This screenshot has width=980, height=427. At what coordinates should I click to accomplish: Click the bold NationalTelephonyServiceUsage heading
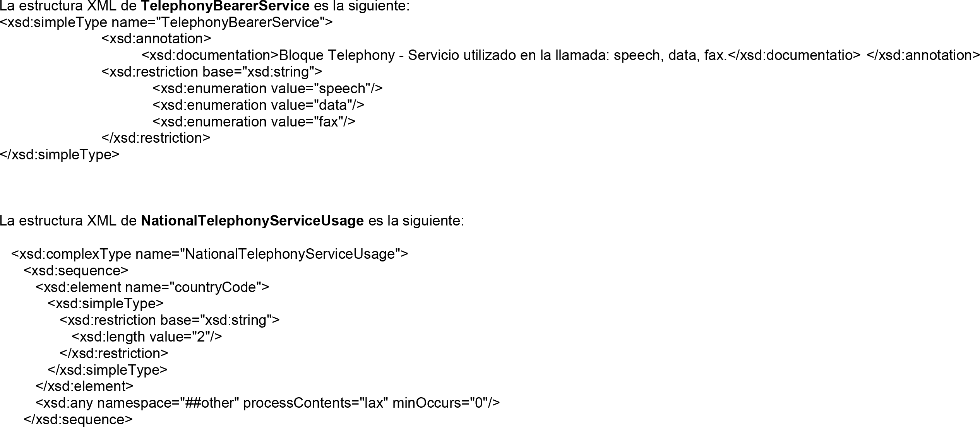tap(252, 221)
